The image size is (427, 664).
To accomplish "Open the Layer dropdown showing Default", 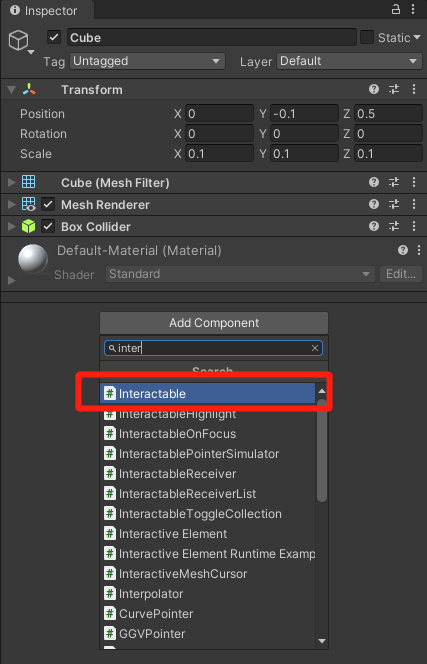I will tap(349, 61).
